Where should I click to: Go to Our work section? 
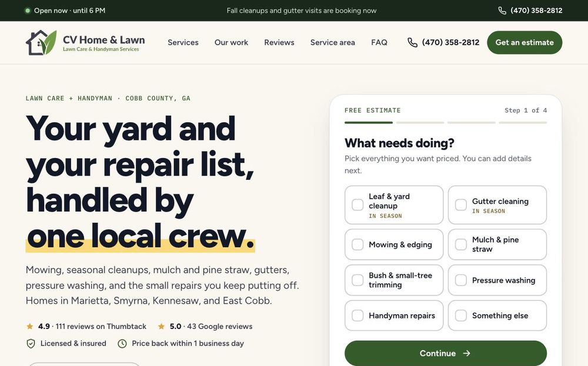point(231,42)
